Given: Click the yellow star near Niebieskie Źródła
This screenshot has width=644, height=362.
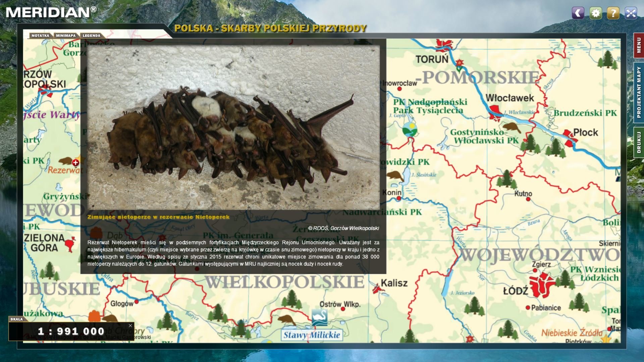Looking at the screenshot, I should (x=606, y=339).
